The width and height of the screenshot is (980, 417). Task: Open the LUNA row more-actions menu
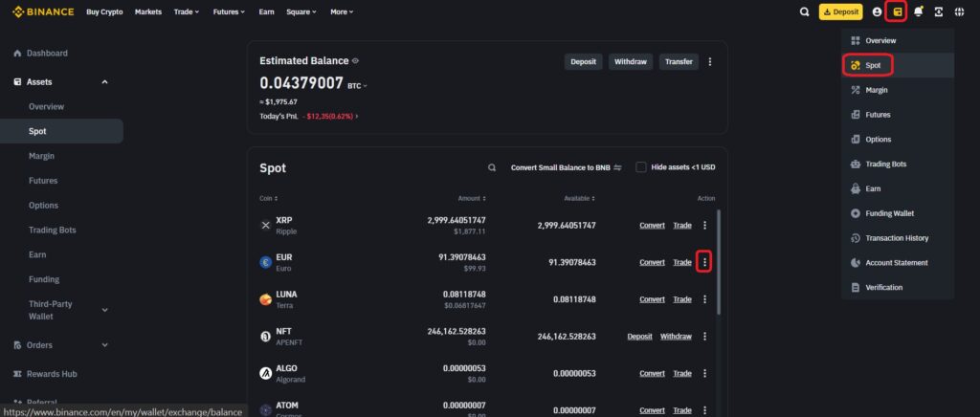pos(705,299)
